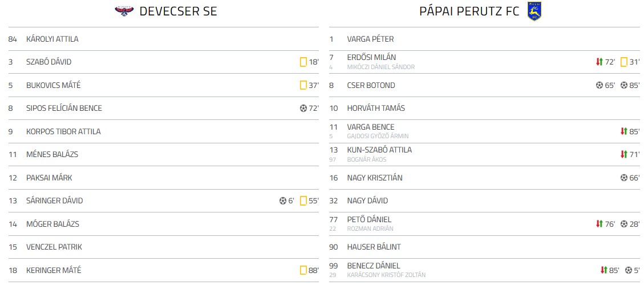
Task: Click Cser Botond's 85' goal icon
Action: tap(623, 86)
